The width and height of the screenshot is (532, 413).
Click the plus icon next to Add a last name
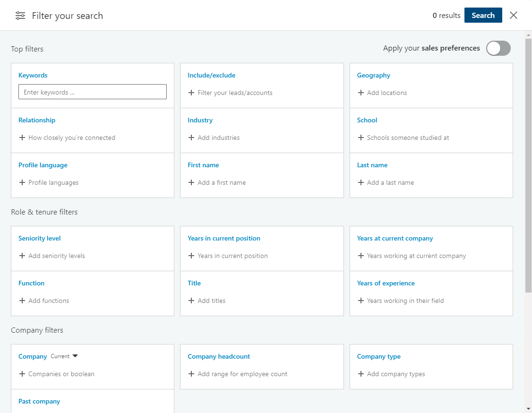pyautogui.click(x=360, y=182)
